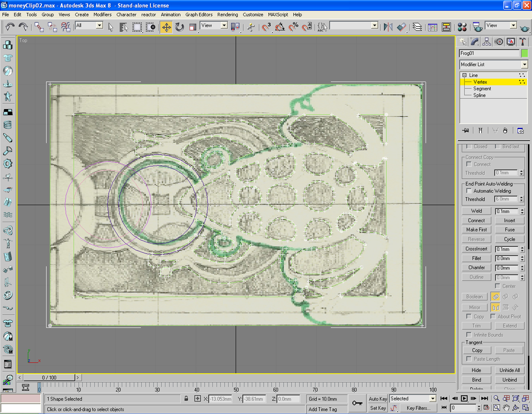The image size is (532, 414).
Task: Click the Play Animation button
Action: (464, 399)
